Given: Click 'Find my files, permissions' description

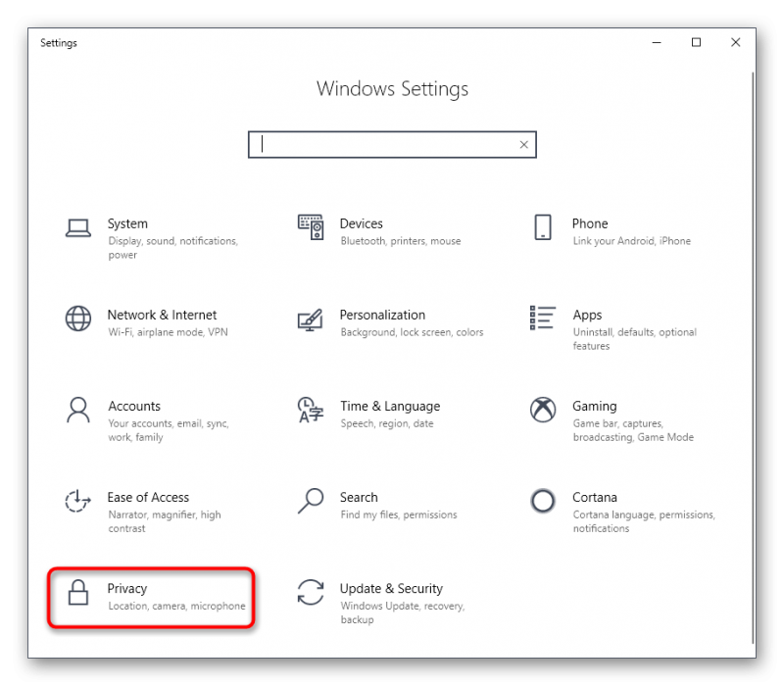Looking at the screenshot, I should tap(399, 515).
